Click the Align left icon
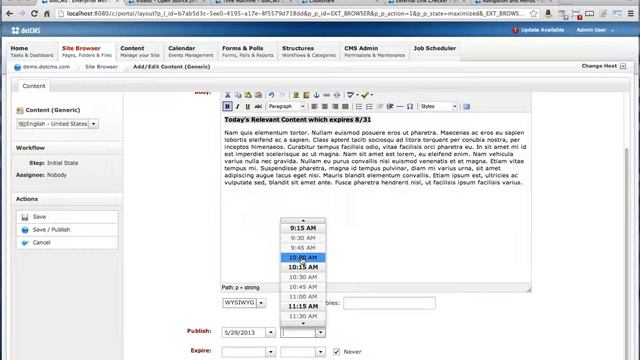 click(x=314, y=107)
